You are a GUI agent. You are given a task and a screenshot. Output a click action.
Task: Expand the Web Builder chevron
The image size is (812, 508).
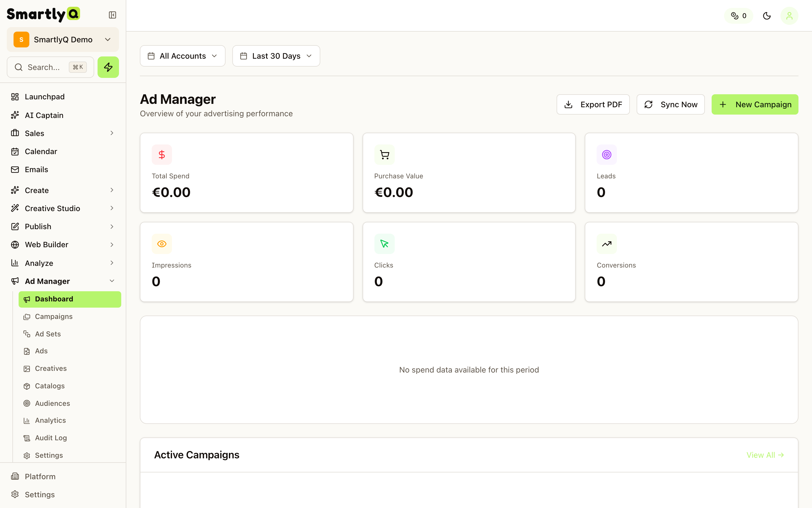(x=112, y=245)
